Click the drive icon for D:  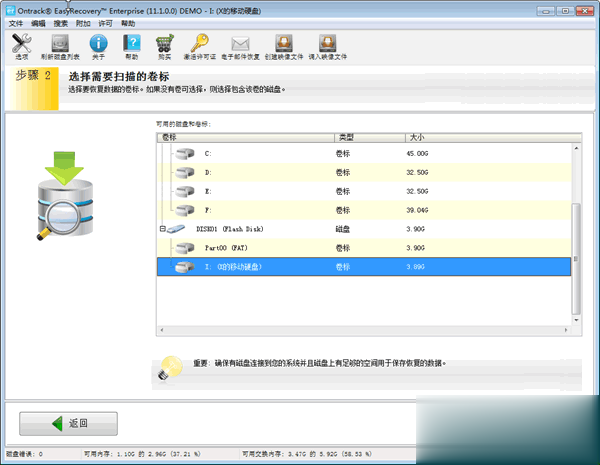(x=185, y=173)
